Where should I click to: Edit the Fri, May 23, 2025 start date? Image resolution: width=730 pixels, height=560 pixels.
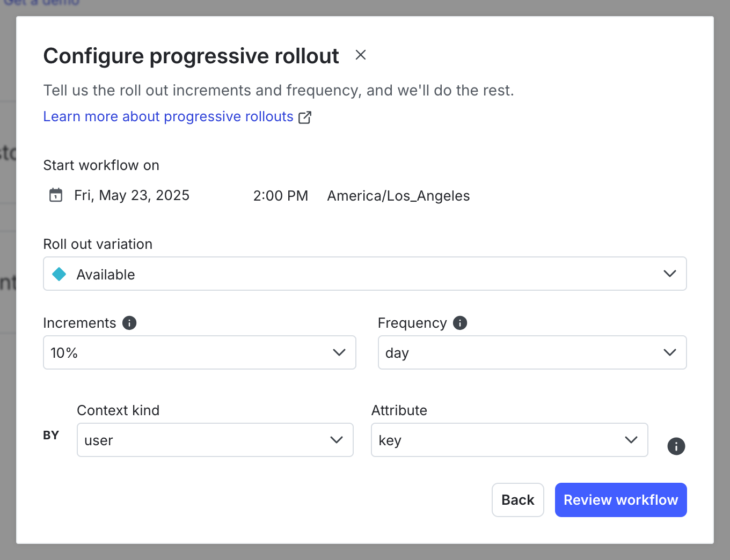[132, 195]
